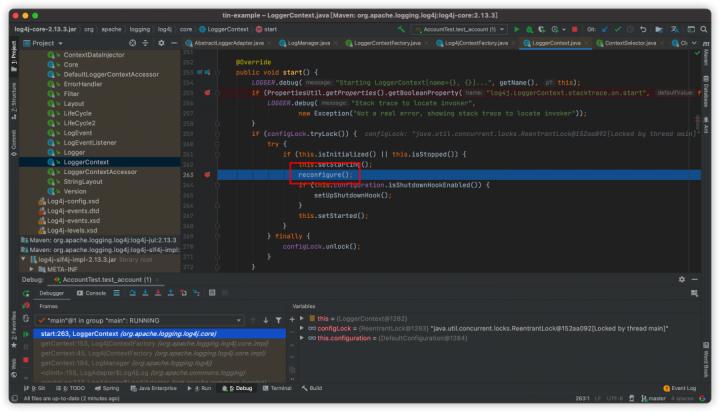Click Run with Coverage icon in toolbar

(x=542, y=29)
